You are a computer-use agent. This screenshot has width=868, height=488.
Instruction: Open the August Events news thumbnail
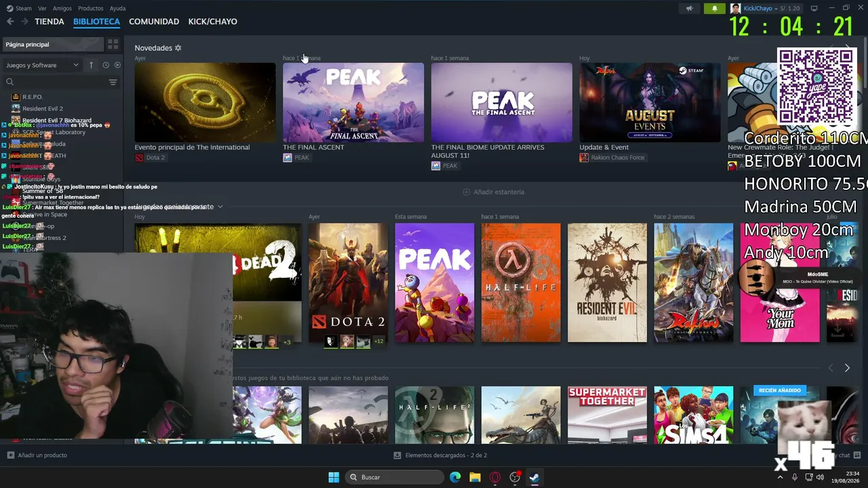pos(650,102)
